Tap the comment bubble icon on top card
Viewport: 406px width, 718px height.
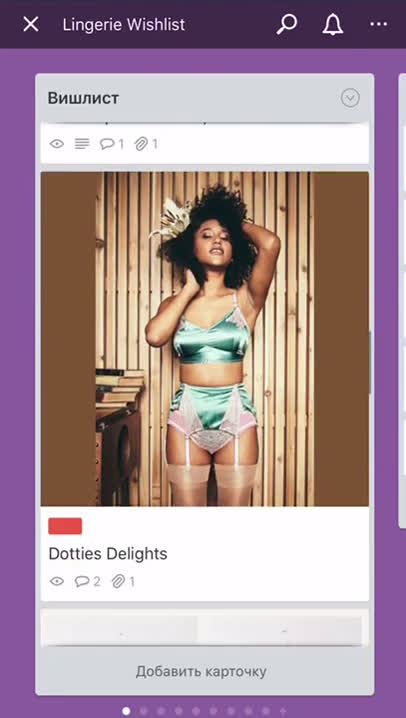[107, 144]
